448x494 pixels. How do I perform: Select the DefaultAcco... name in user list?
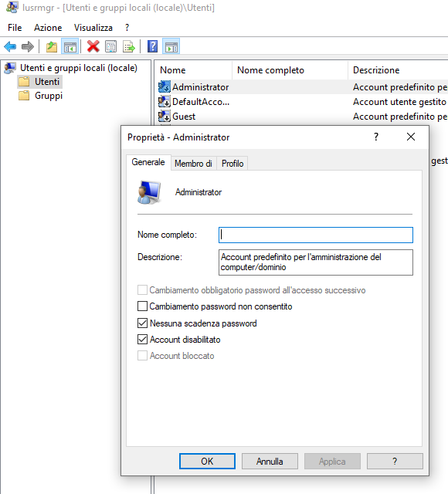pos(201,102)
